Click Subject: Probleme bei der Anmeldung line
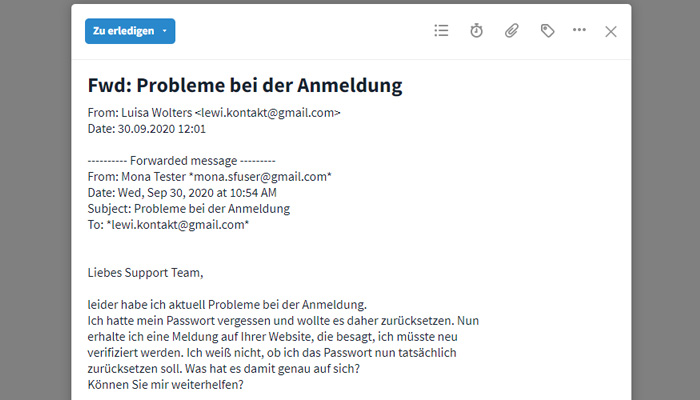This screenshot has width=700, height=400. (x=188, y=208)
